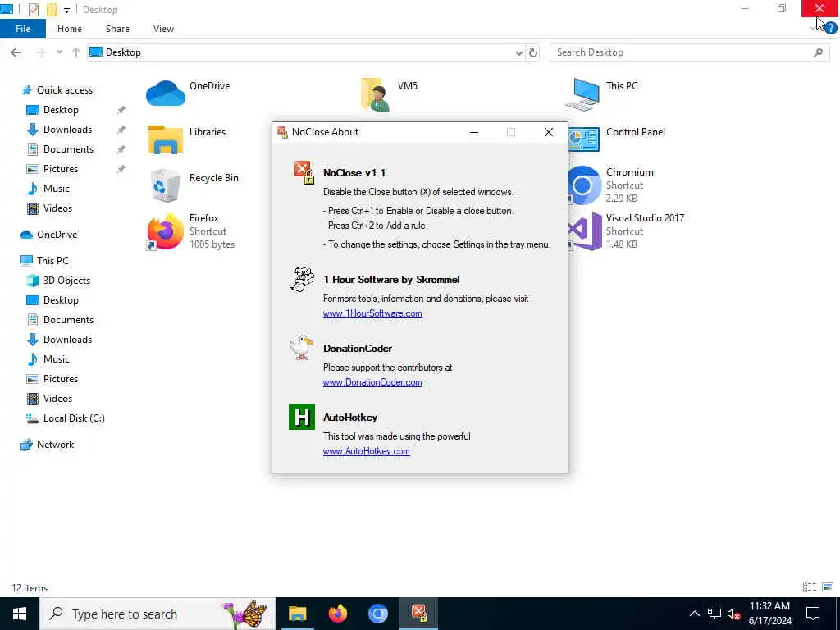Click the taskbar search box

(157, 614)
